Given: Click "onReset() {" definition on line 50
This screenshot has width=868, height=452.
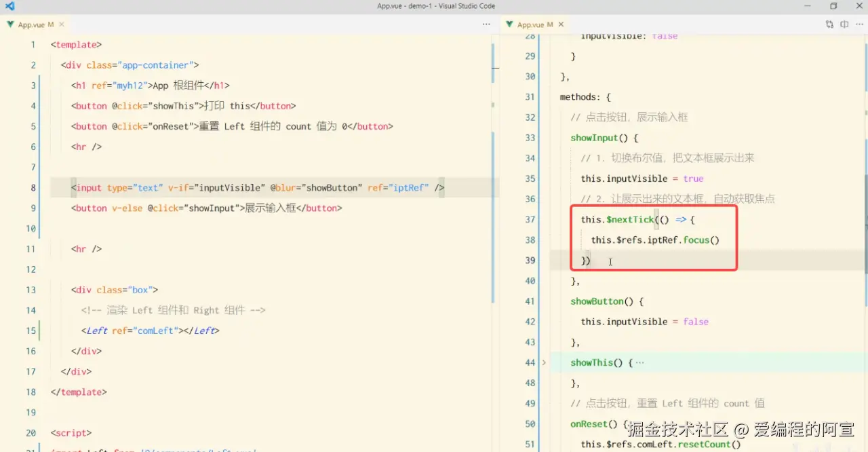Looking at the screenshot, I should click(599, 423).
